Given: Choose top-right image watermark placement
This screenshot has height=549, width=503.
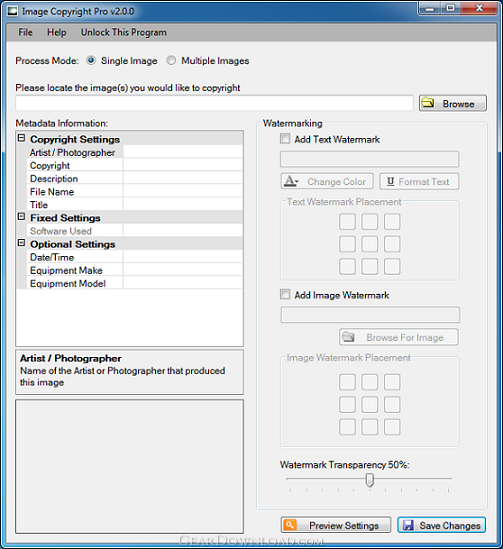Looking at the screenshot, I should (x=392, y=382).
